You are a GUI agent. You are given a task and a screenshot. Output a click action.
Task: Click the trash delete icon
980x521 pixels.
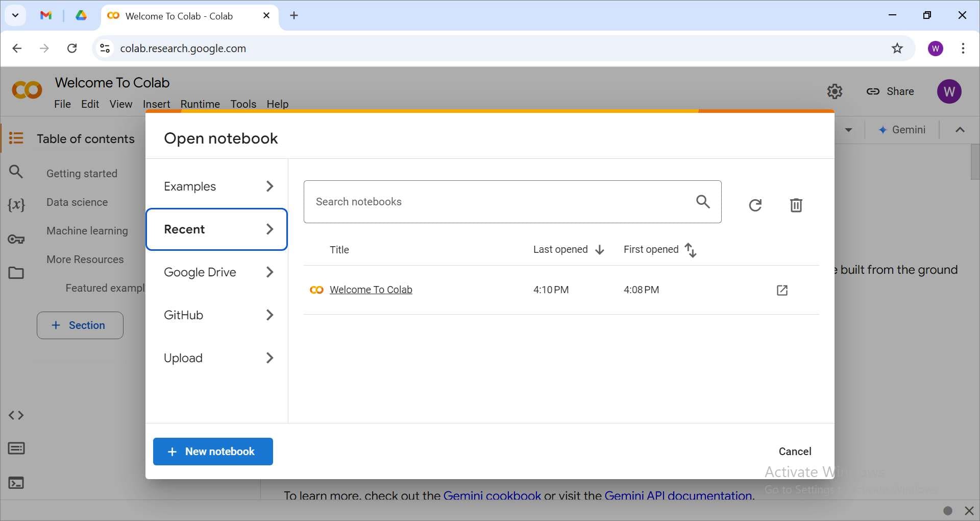(x=796, y=205)
